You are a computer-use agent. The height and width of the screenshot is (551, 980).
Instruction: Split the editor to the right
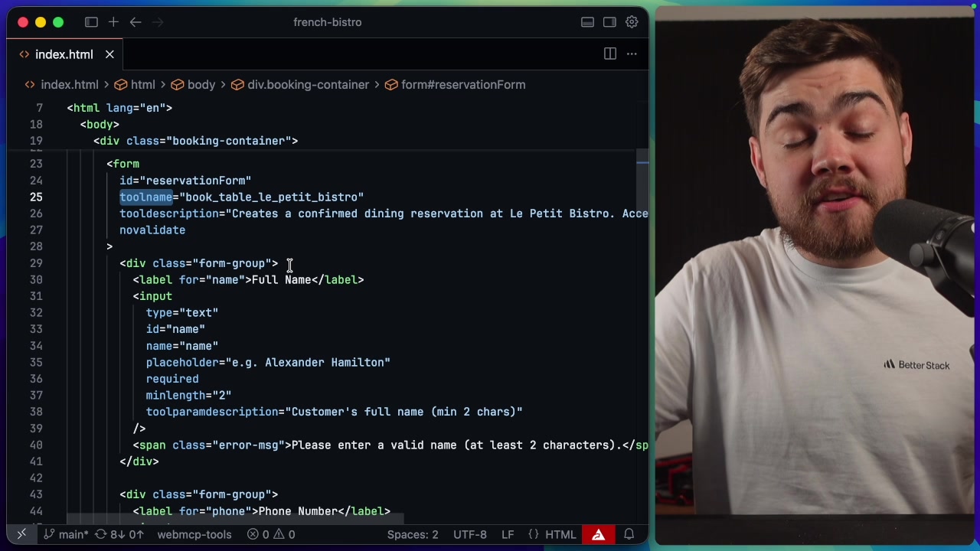coord(610,54)
